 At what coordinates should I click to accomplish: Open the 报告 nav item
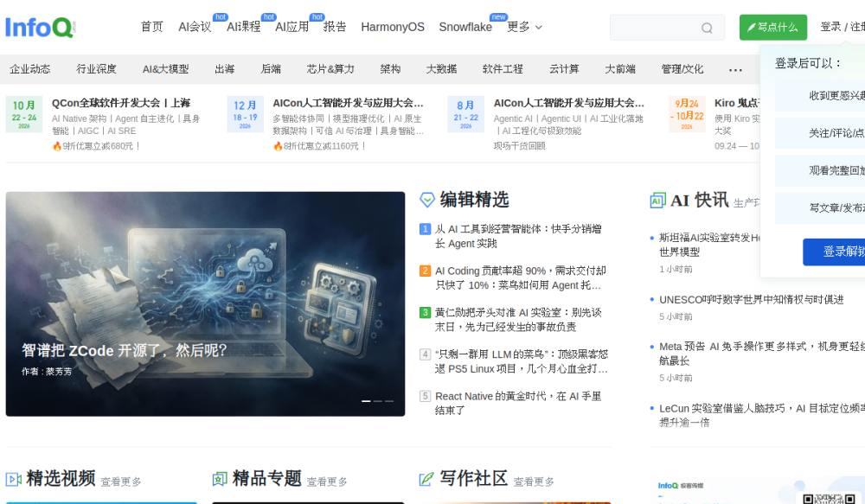[x=335, y=27]
